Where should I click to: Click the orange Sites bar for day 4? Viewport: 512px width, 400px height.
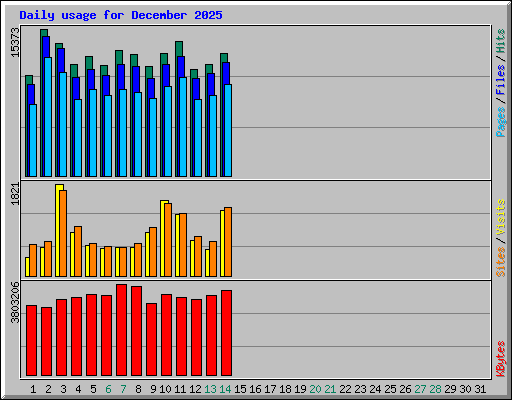click(78, 252)
